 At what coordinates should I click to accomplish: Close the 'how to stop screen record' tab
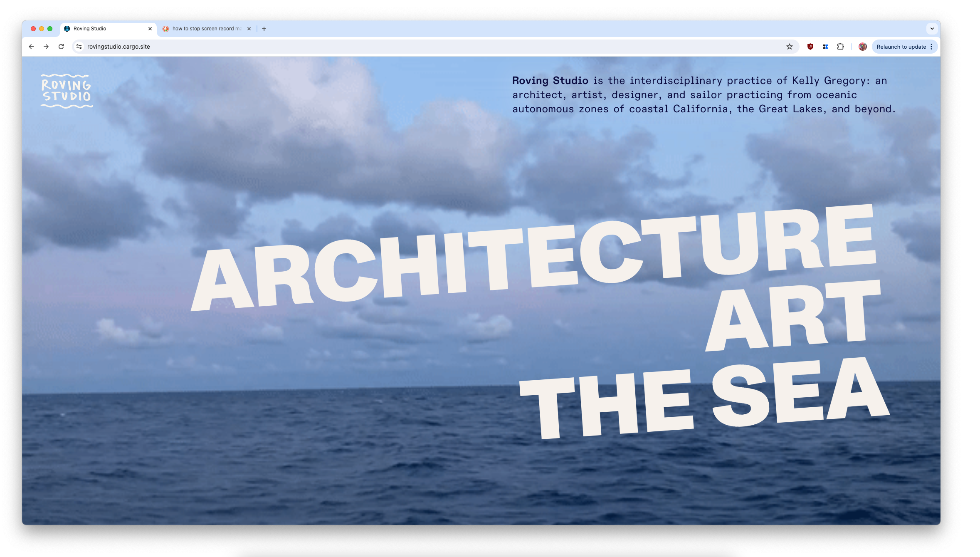249,29
